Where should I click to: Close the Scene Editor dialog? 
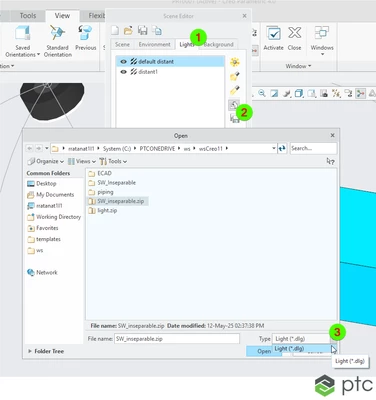(x=244, y=16)
